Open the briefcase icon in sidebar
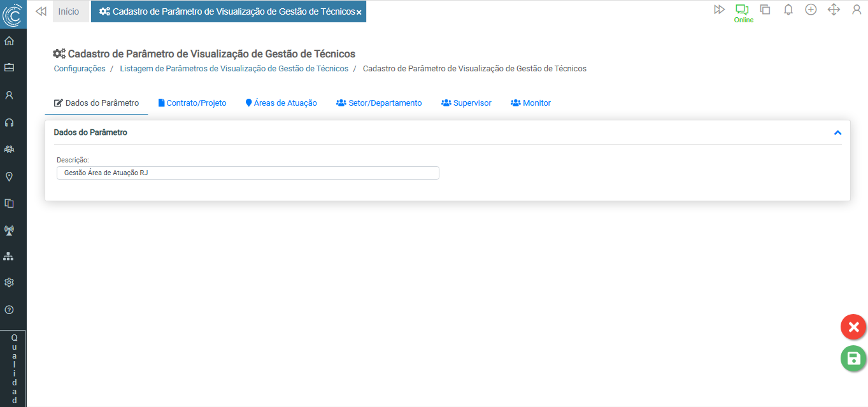868x407 pixels. pos(9,68)
